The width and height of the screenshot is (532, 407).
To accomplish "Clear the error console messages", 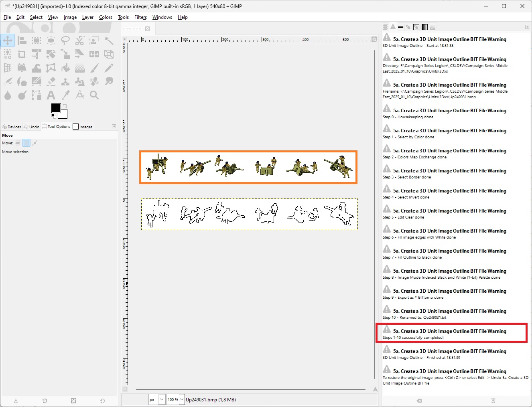I will pos(419,401).
